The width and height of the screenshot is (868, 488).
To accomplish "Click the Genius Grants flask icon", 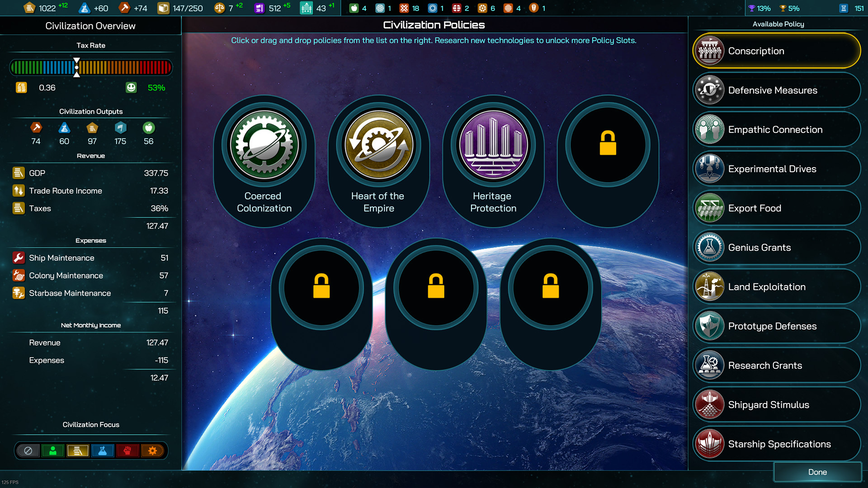I will click(709, 247).
